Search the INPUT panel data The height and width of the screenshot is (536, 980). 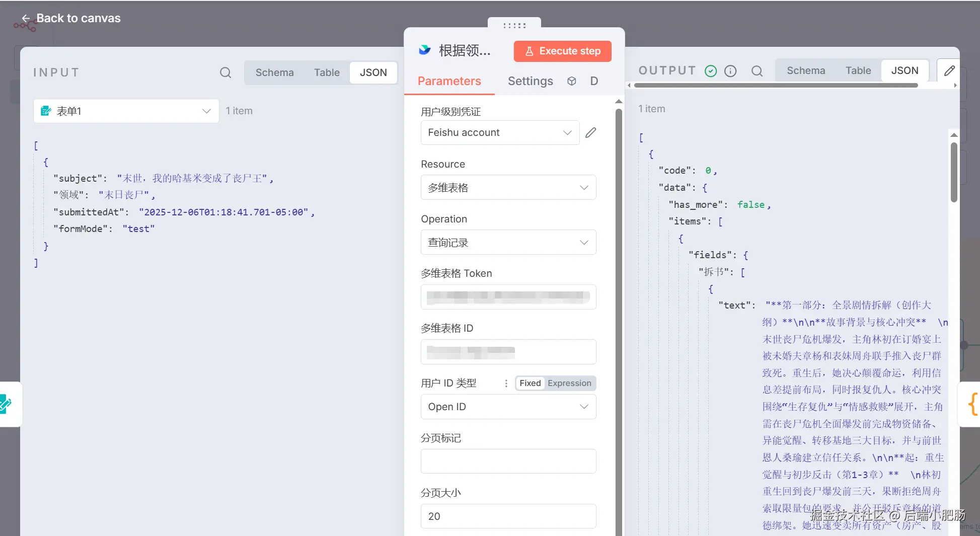[x=225, y=72]
